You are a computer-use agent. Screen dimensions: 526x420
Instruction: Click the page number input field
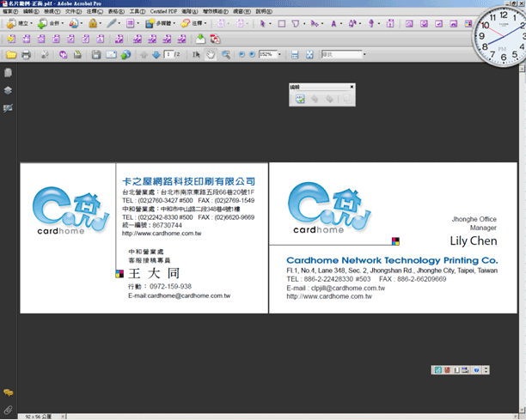pos(168,54)
